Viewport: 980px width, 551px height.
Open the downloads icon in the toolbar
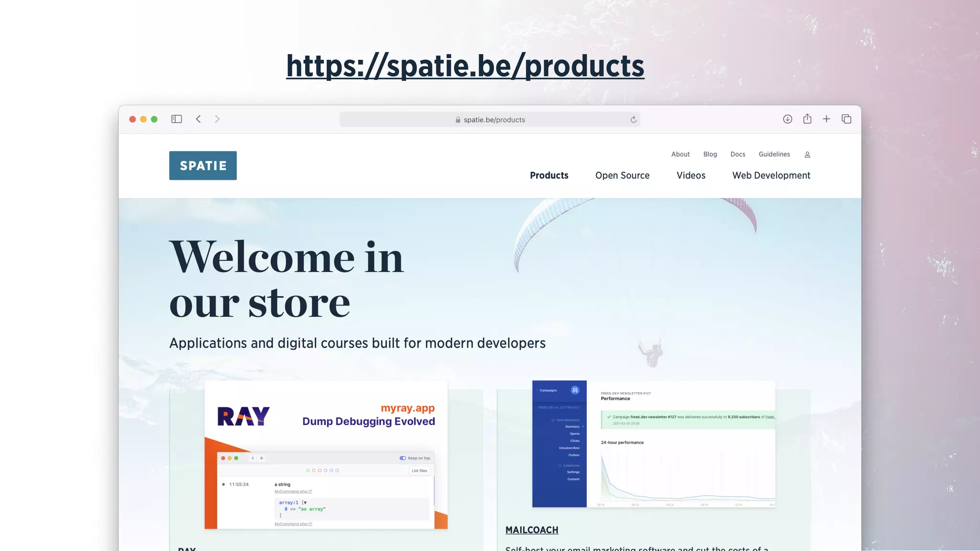click(x=788, y=119)
